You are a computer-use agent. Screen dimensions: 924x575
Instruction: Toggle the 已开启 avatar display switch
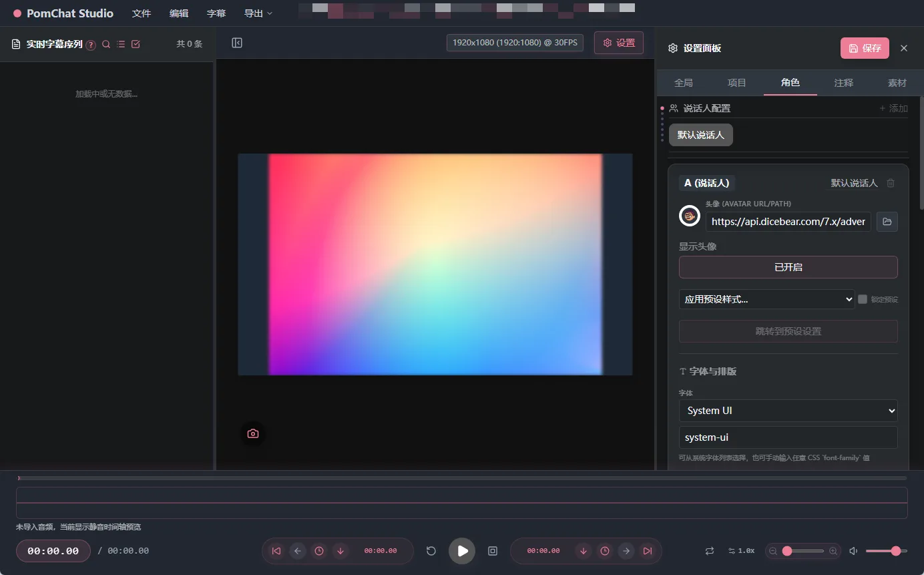788,267
